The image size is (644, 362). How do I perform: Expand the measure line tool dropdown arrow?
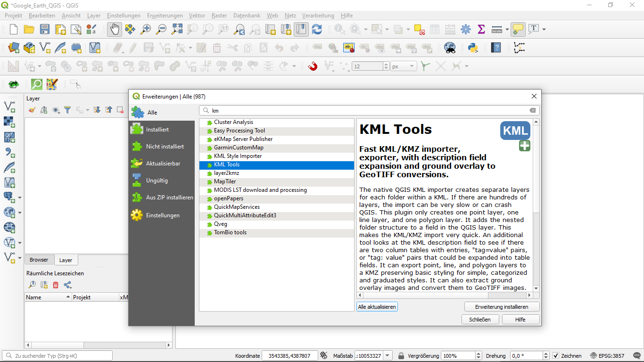(507, 29)
